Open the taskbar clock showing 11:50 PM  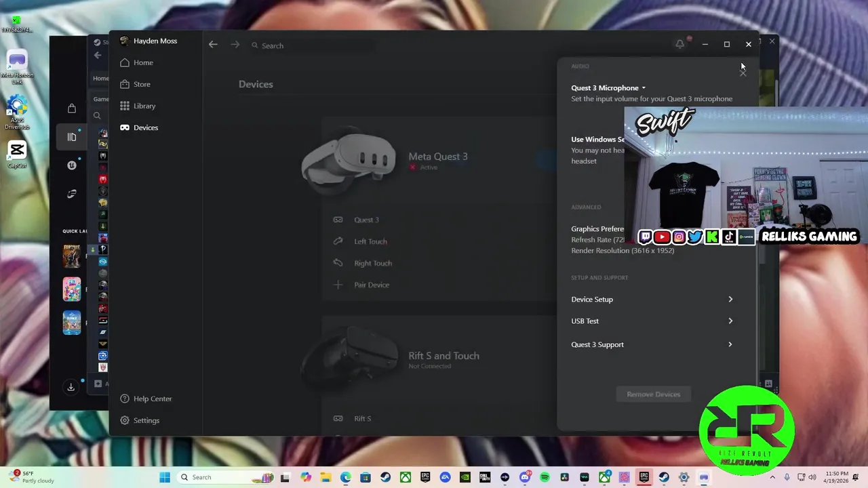coord(836,477)
